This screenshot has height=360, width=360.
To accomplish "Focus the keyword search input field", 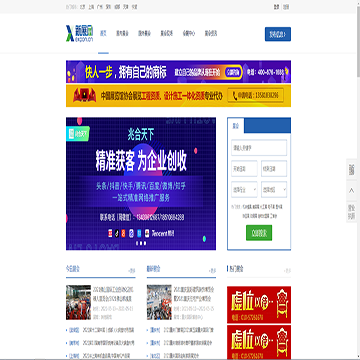I will (259, 148).
